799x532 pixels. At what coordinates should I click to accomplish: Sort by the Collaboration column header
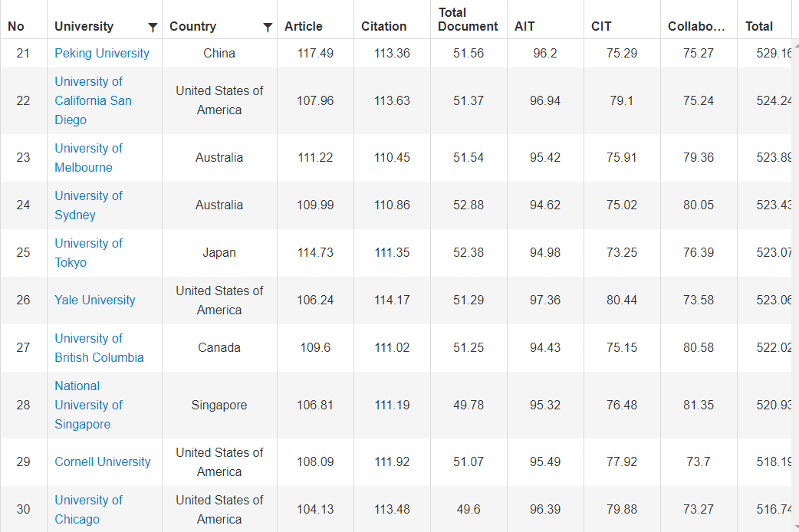pos(696,27)
